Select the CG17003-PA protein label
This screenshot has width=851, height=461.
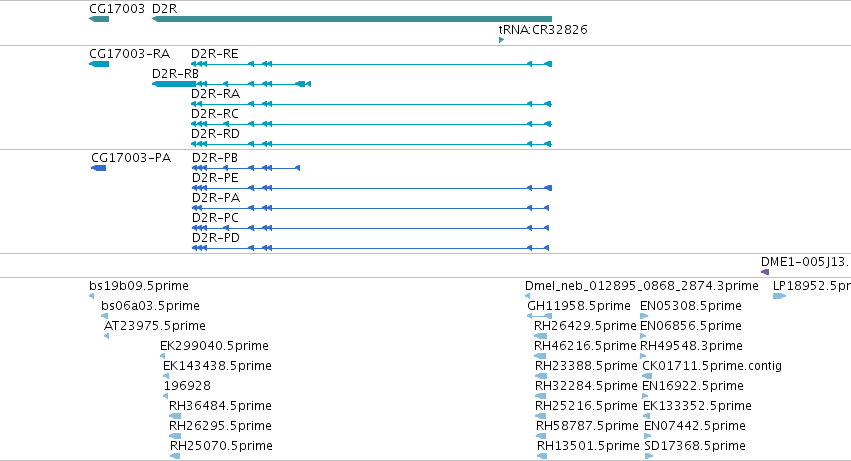point(131,157)
